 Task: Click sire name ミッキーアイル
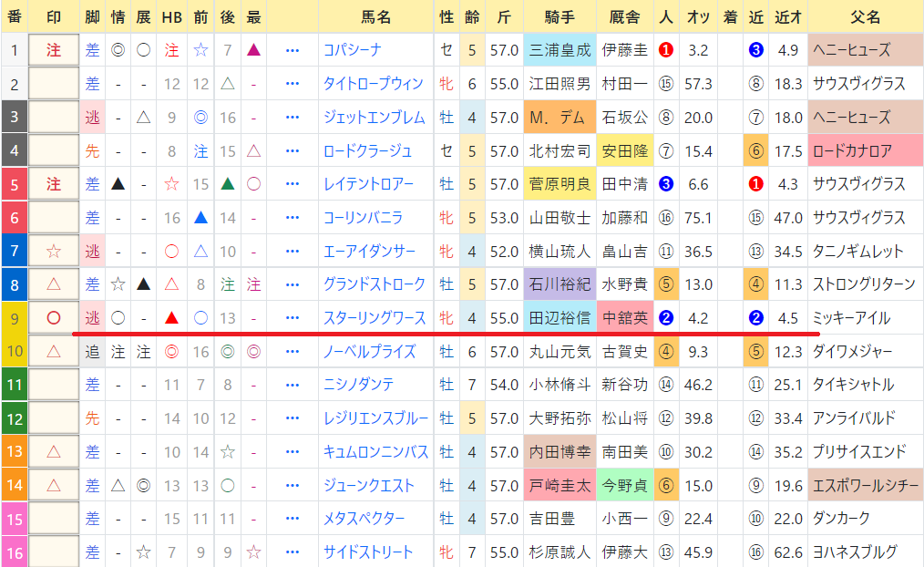click(851, 318)
